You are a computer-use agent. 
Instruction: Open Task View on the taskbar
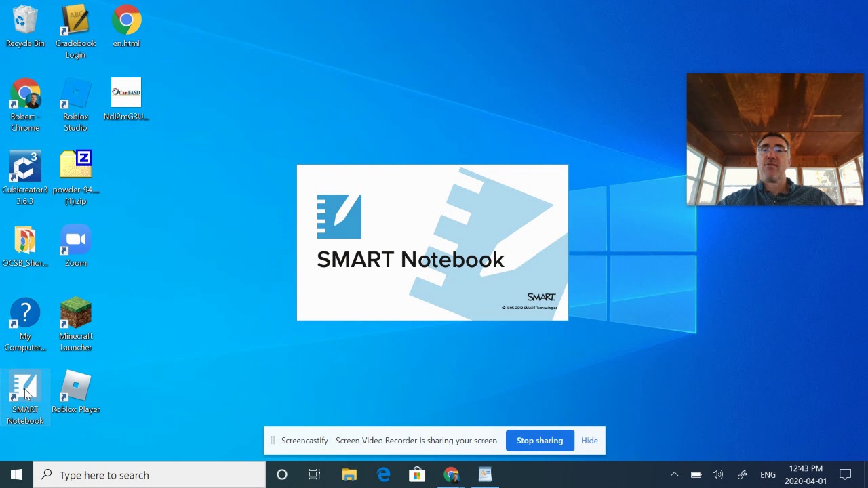[x=315, y=474]
